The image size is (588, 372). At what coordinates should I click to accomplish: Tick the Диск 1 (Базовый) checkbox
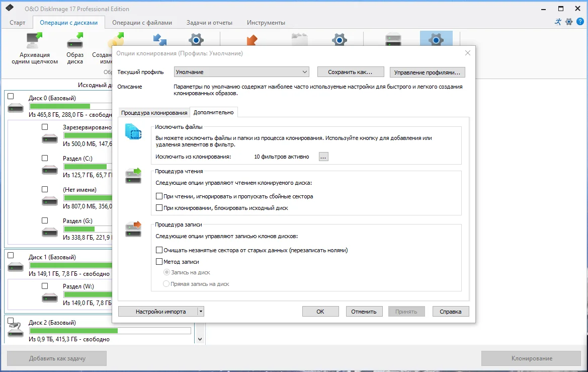click(x=11, y=255)
